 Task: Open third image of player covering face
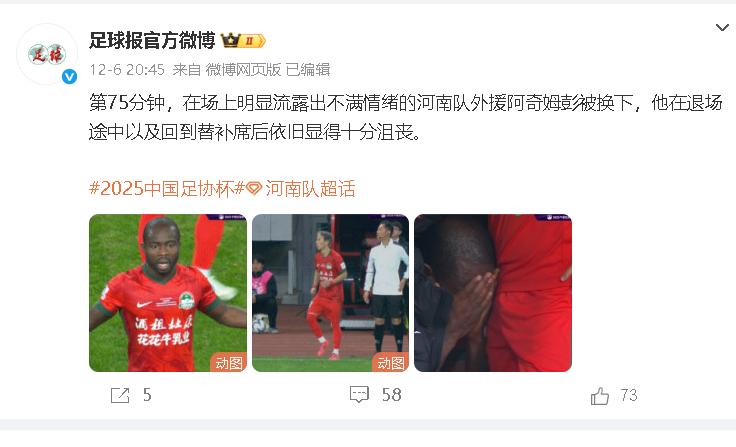tap(493, 293)
